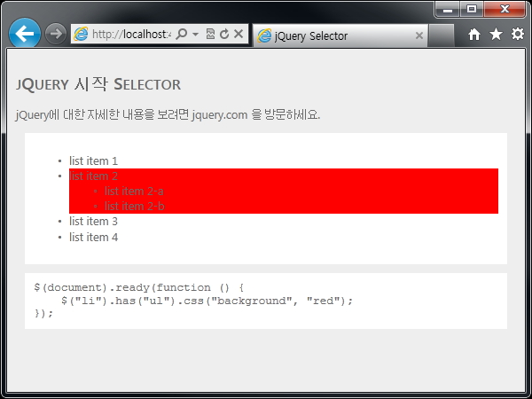Image resolution: width=532 pixels, height=399 pixels.
Task: Switch to the jQuery Selector tab
Action: coord(340,35)
